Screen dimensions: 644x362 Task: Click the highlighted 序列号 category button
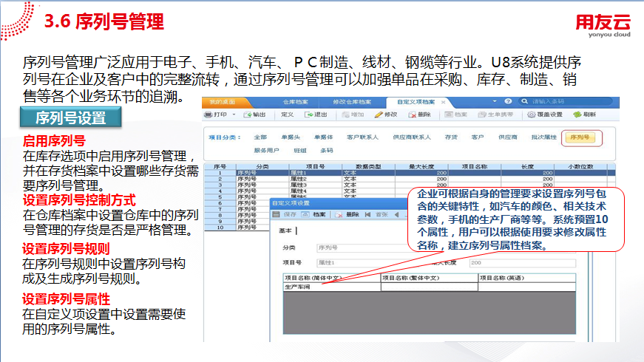pos(580,137)
